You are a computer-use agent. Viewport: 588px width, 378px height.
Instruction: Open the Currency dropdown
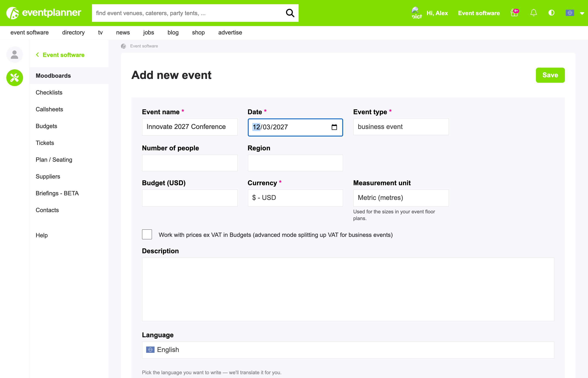[295, 198]
